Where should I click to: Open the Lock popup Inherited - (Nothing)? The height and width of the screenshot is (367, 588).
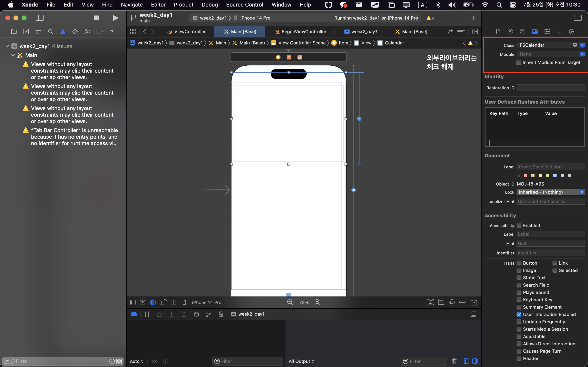click(x=550, y=192)
